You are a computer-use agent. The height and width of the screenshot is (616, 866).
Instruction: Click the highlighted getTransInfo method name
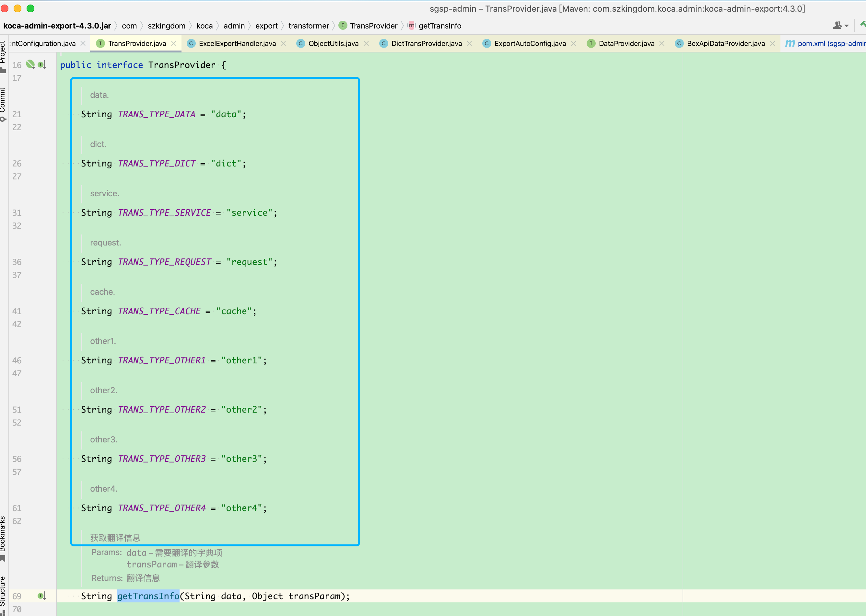(148, 596)
